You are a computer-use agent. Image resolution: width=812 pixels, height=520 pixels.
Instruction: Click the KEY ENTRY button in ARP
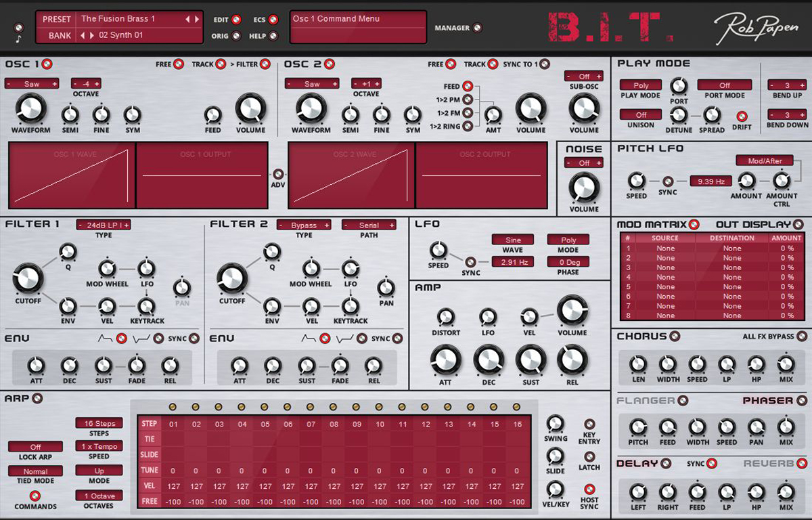pos(589,425)
